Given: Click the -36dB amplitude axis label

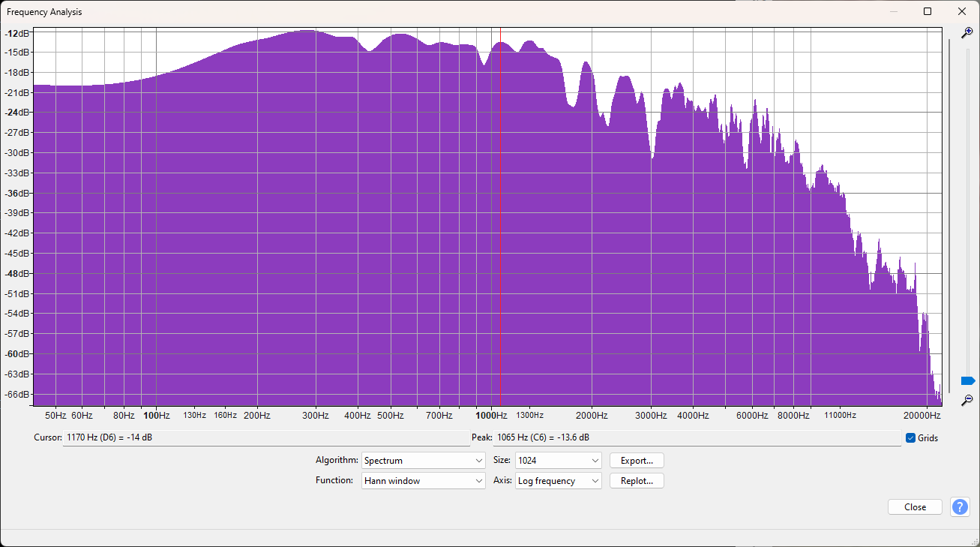Looking at the screenshot, I should pyautogui.click(x=18, y=194).
